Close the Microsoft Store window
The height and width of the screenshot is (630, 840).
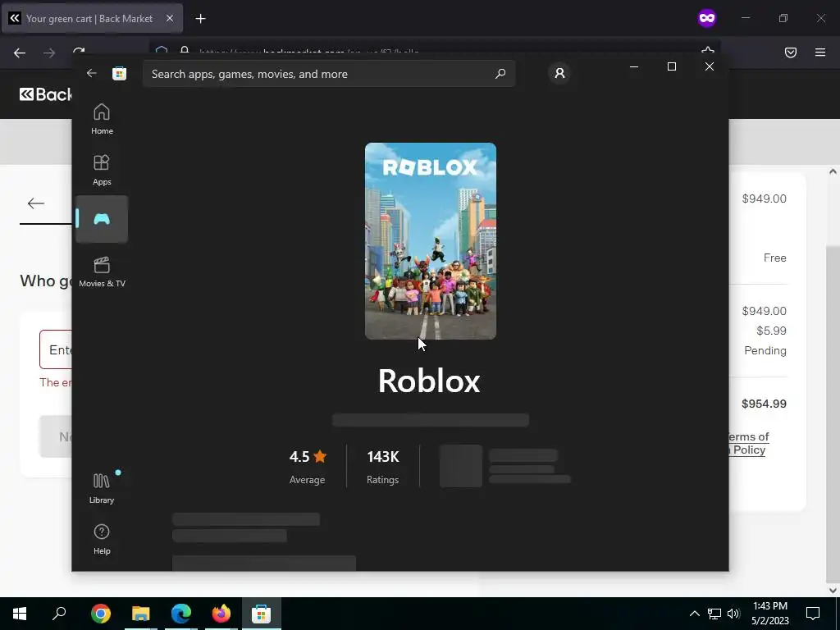click(x=710, y=66)
